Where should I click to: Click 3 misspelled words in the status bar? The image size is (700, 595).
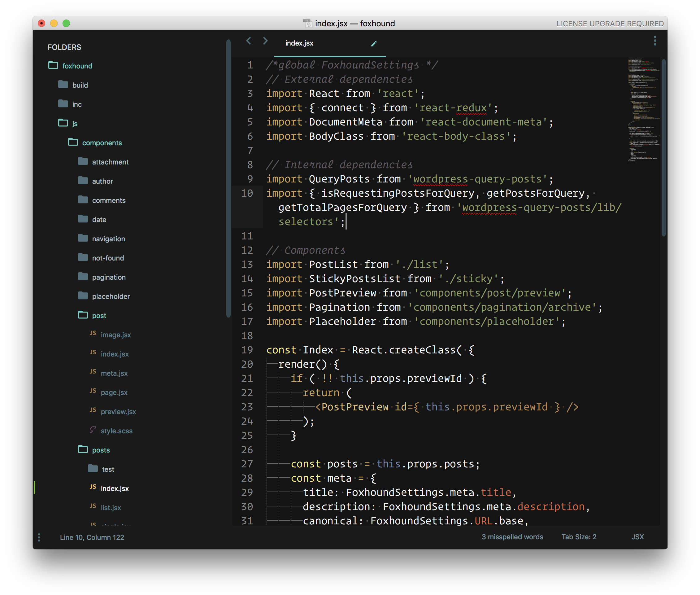(512, 537)
